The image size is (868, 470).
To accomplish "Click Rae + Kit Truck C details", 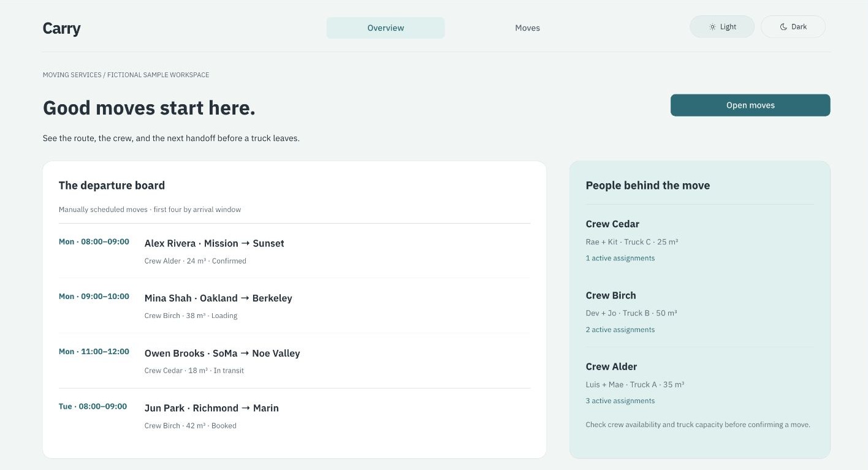I will click(x=632, y=242).
